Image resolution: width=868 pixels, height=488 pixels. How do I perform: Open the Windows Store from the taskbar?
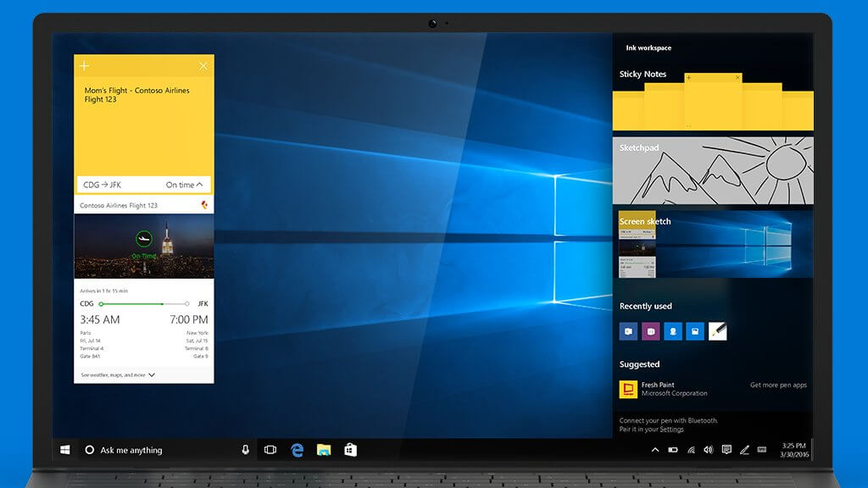349,450
